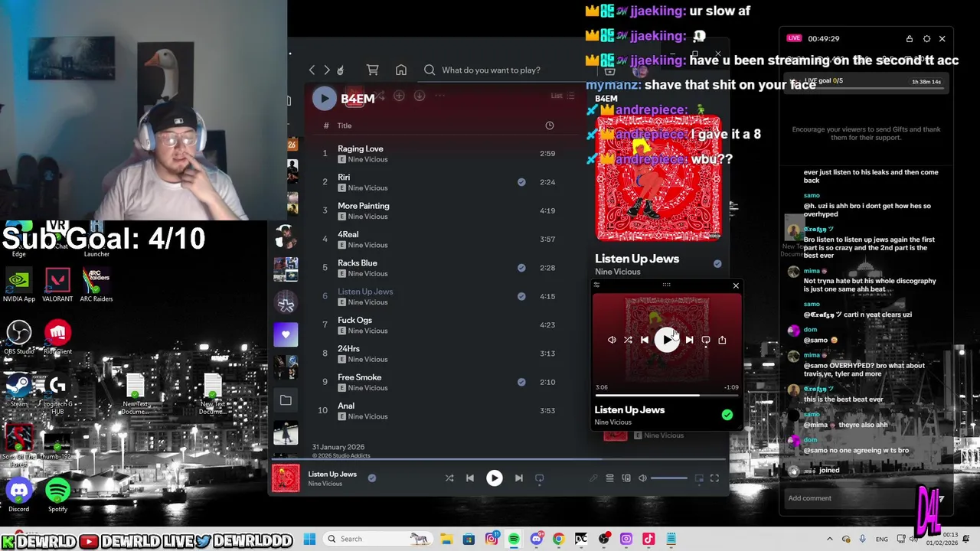This screenshot has width=980, height=551.
Task: Toggle the green saved check in the miniplayer
Action: pyautogui.click(x=727, y=415)
